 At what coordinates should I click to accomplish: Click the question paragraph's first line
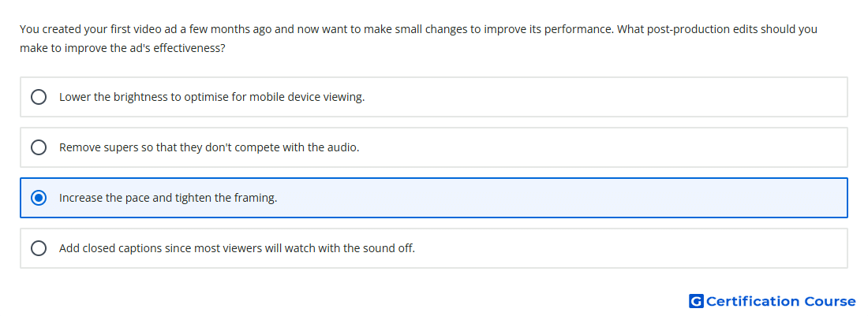tap(418, 28)
